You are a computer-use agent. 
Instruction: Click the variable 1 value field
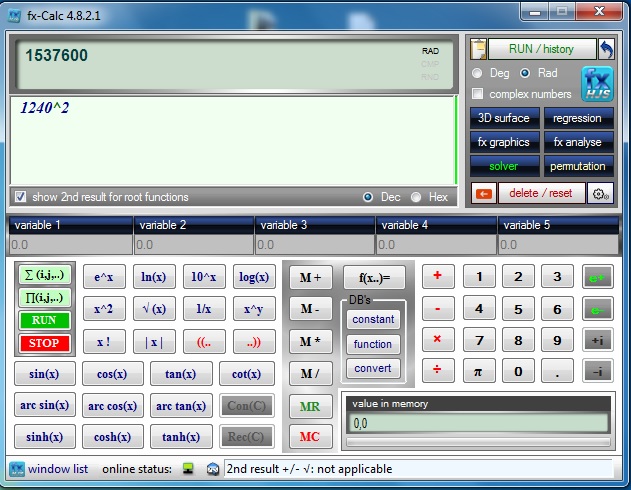point(71,245)
